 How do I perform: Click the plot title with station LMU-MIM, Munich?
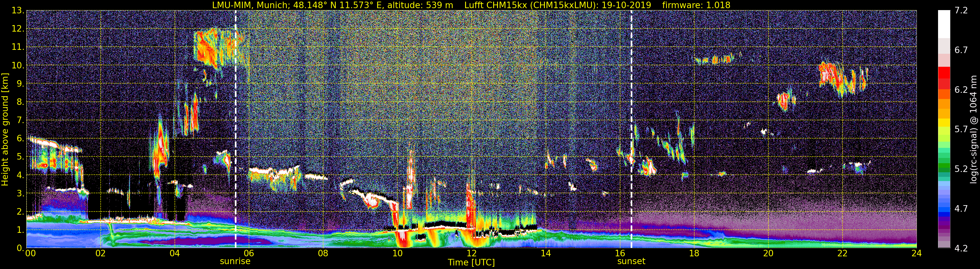point(471,5)
